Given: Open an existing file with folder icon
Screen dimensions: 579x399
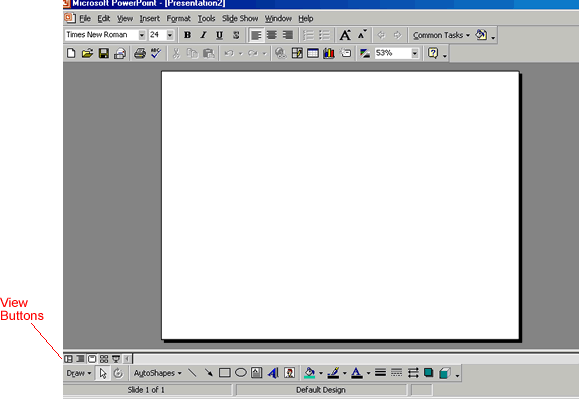Looking at the screenshot, I should (87, 54).
